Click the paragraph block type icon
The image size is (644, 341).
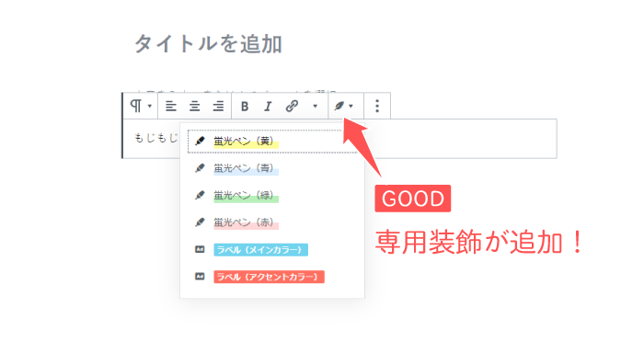[x=135, y=106]
